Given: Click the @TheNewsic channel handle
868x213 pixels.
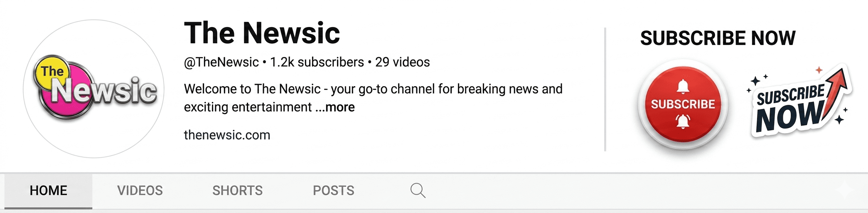Looking at the screenshot, I should [221, 62].
